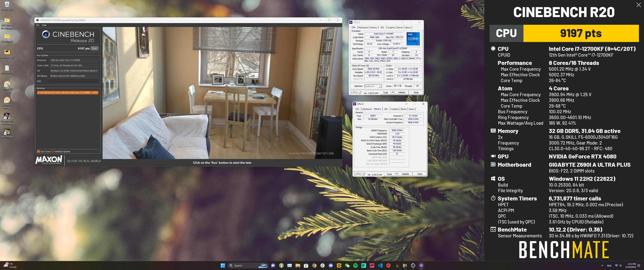Click the empty Info field in Cinebench
This screenshot has height=270, width=644.
pyautogui.click(x=74, y=81)
